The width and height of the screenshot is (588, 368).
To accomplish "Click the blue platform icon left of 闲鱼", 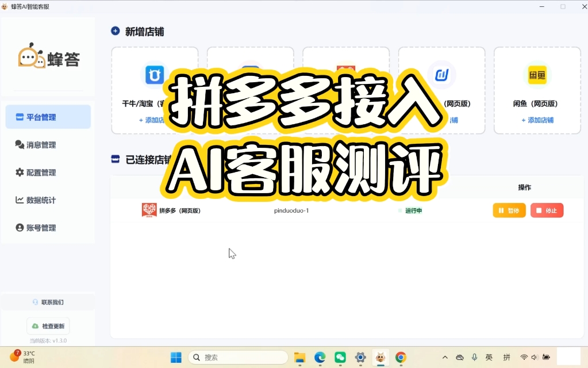I will (x=441, y=75).
